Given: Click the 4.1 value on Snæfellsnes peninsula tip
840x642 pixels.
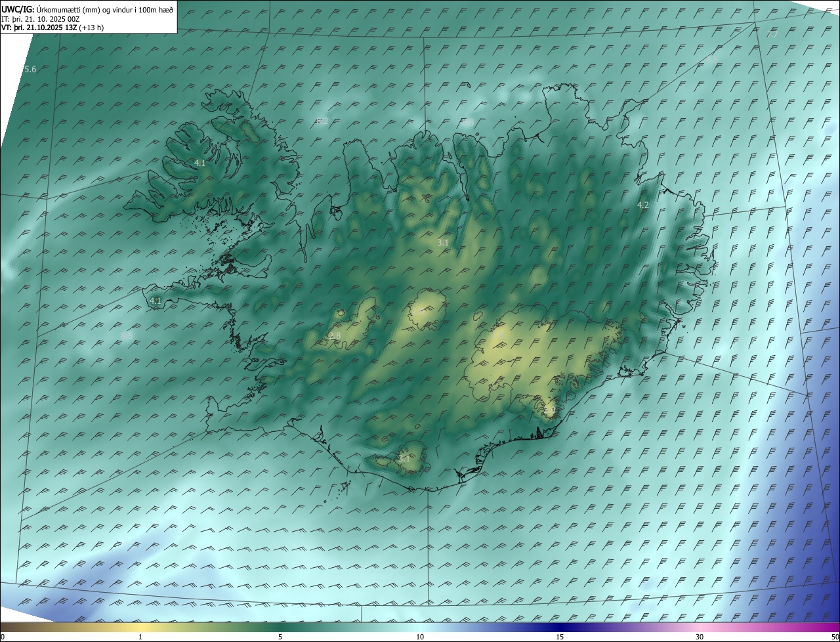Looking at the screenshot, I should click(x=156, y=301).
